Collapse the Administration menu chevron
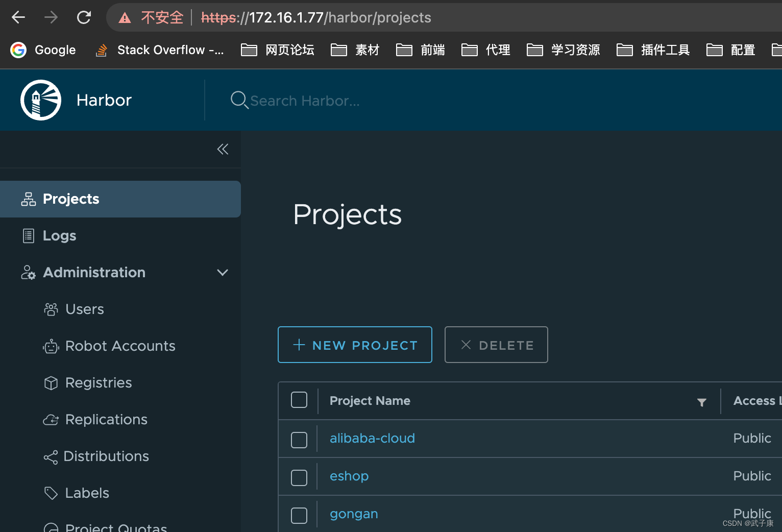This screenshot has width=782, height=532. coord(223,273)
